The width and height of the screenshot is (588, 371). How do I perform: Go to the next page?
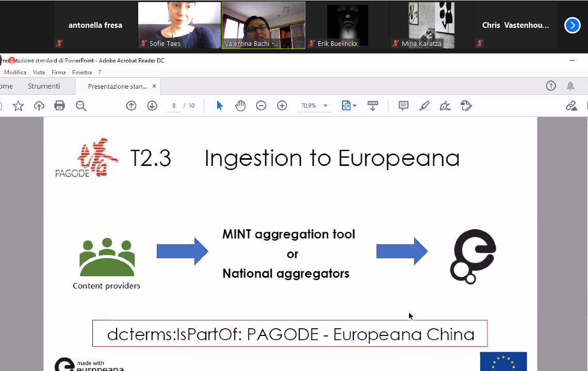[x=152, y=106]
